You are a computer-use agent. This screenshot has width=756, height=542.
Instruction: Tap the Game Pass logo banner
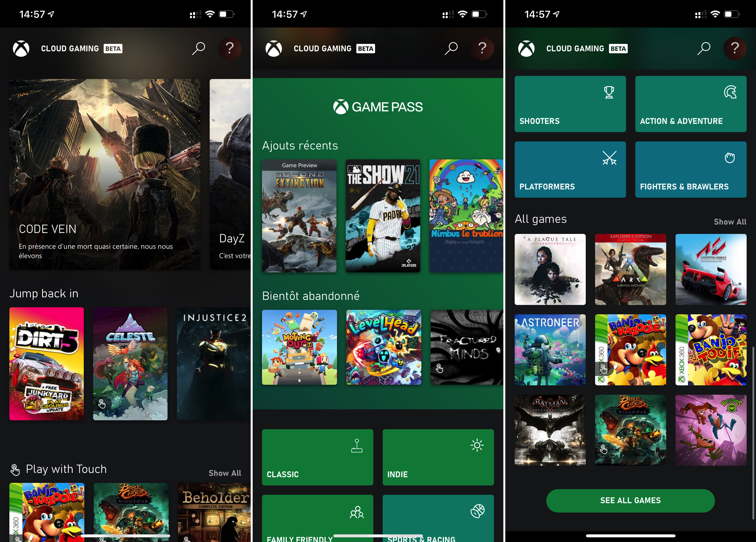point(378,107)
